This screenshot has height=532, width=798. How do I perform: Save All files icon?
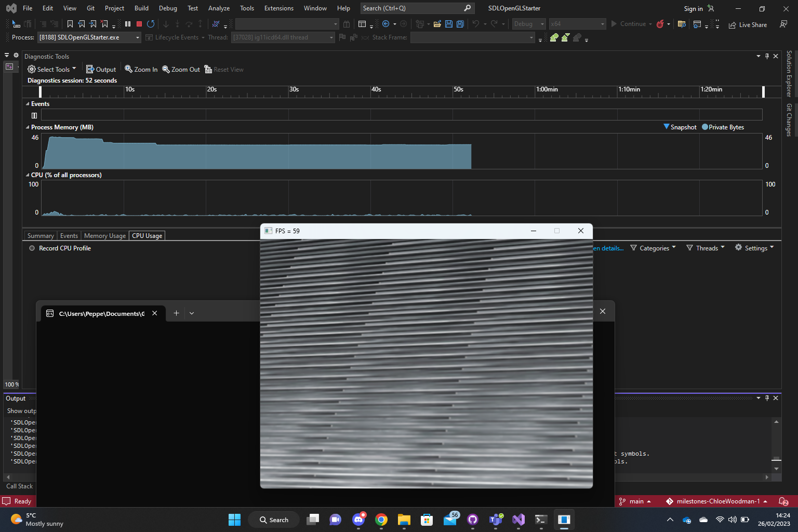[460, 24]
